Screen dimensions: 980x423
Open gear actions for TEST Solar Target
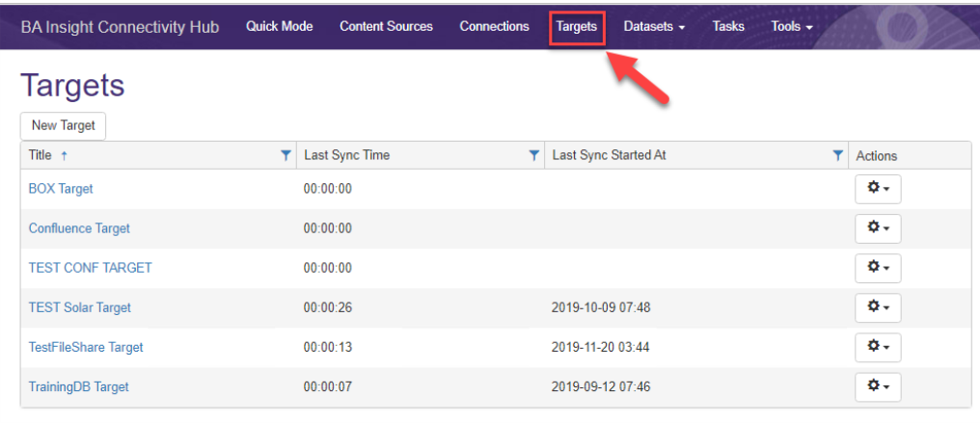pyautogui.click(x=877, y=307)
